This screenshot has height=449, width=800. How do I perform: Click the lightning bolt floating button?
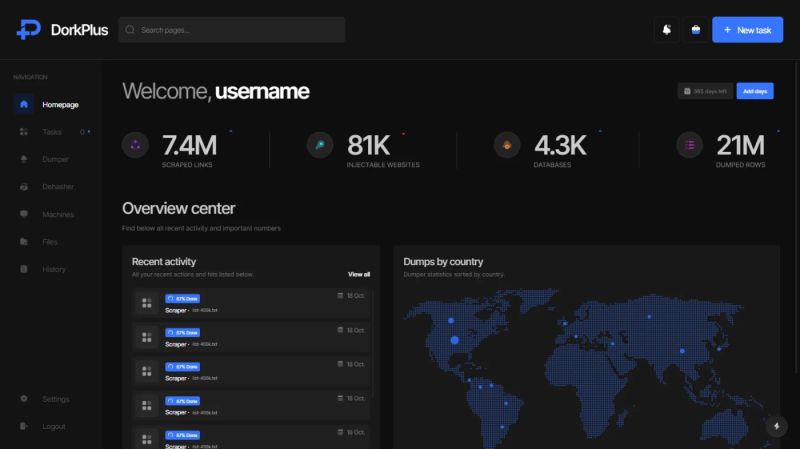pos(777,426)
